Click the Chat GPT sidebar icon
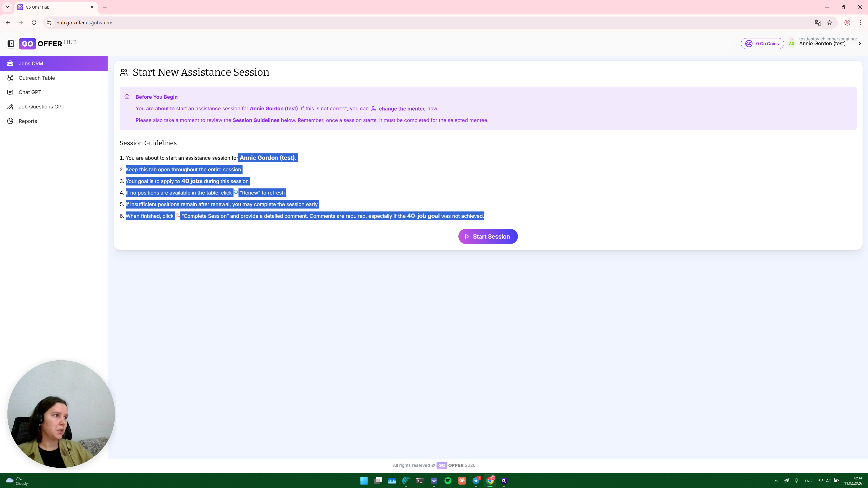 pyautogui.click(x=10, y=92)
